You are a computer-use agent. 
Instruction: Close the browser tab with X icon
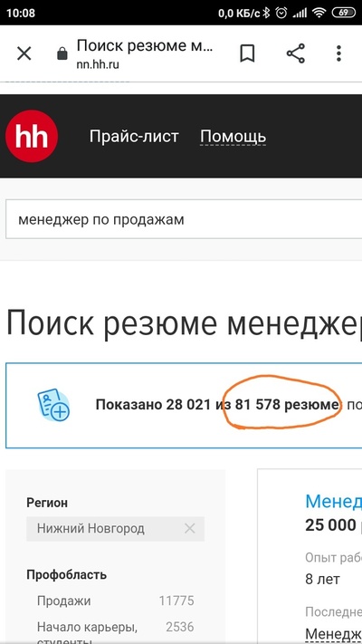pyautogui.click(x=24, y=53)
